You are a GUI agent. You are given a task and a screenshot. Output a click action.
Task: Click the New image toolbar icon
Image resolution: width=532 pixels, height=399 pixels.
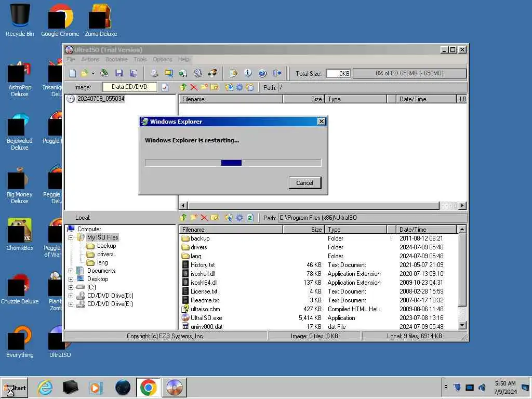(73, 73)
